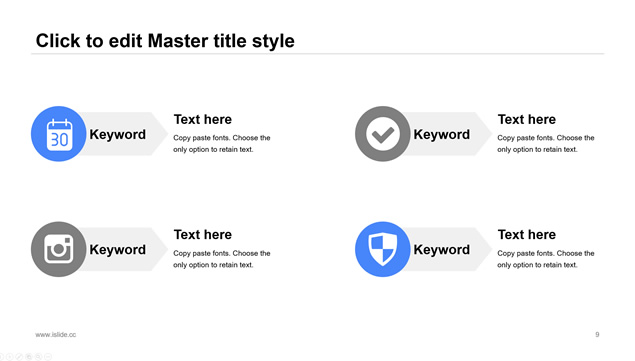Click the gray checkmark circle icon

[383, 134]
